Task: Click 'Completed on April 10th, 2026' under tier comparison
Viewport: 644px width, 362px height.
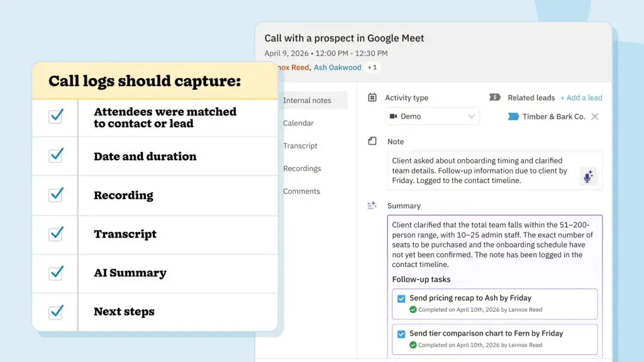Action: coord(480,345)
